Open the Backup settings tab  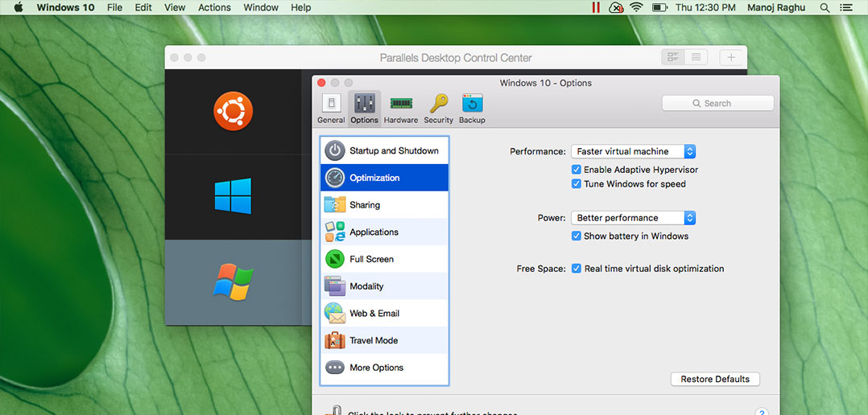[472, 109]
